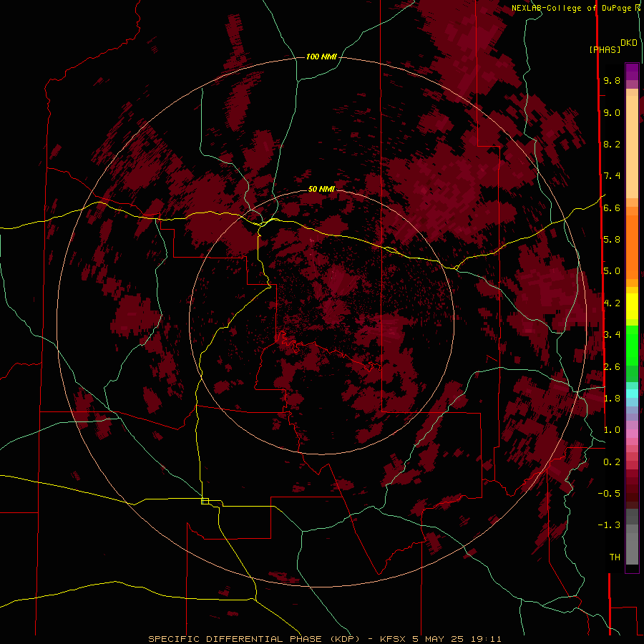Screen dimensions: 644x644
Task: Pick the cyan band in the color scale
Action: [x=632, y=394]
